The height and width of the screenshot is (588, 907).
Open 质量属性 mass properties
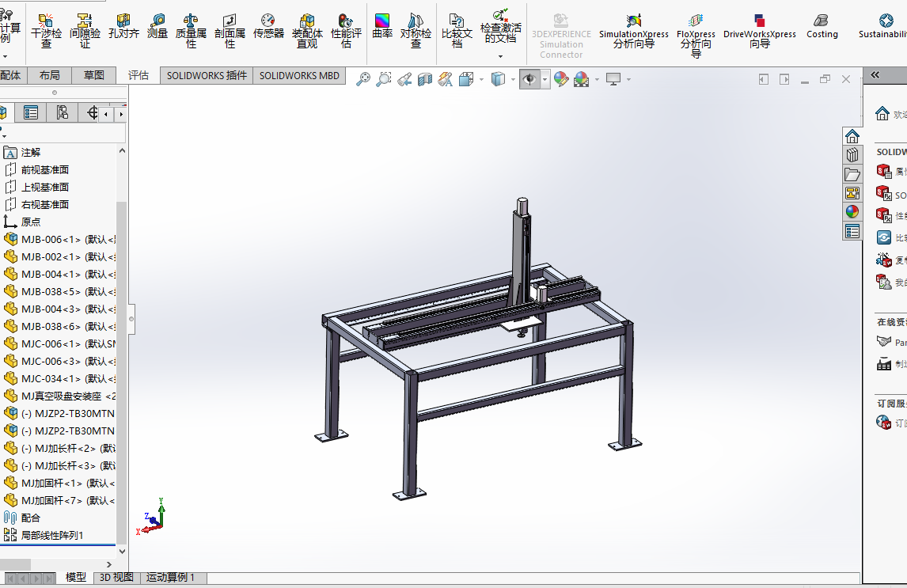(191, 31)
